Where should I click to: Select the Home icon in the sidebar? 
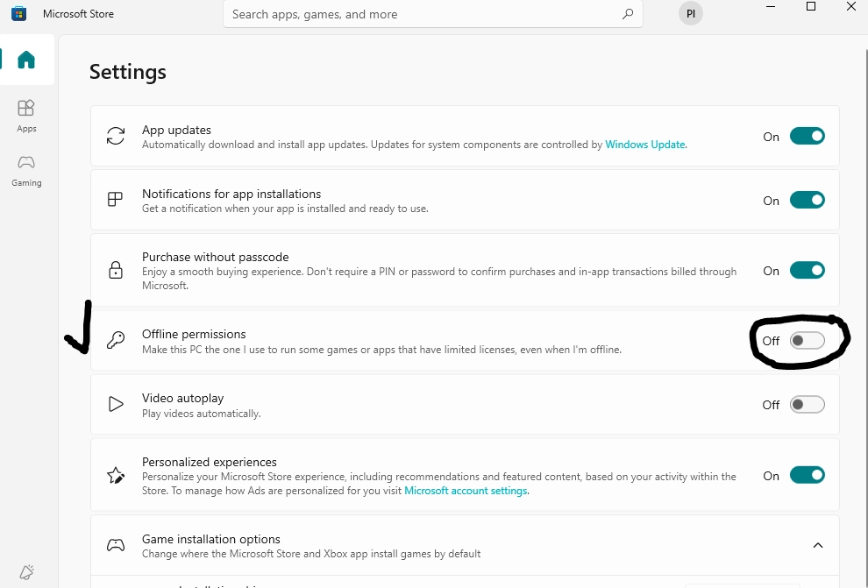pos(26,60)
